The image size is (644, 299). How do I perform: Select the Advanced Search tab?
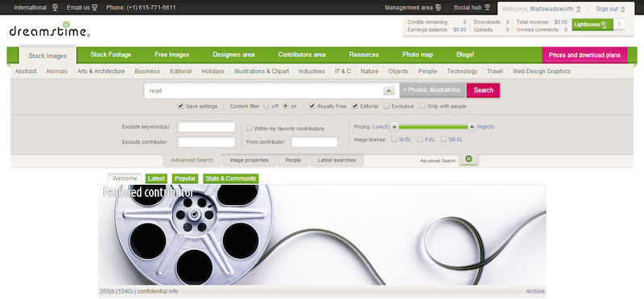pyautogui.click(x=192, y=160)
